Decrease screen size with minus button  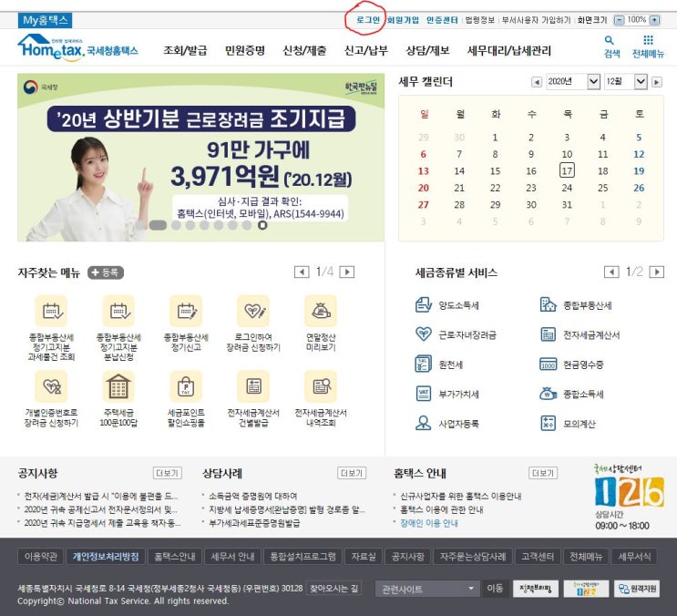620,20
